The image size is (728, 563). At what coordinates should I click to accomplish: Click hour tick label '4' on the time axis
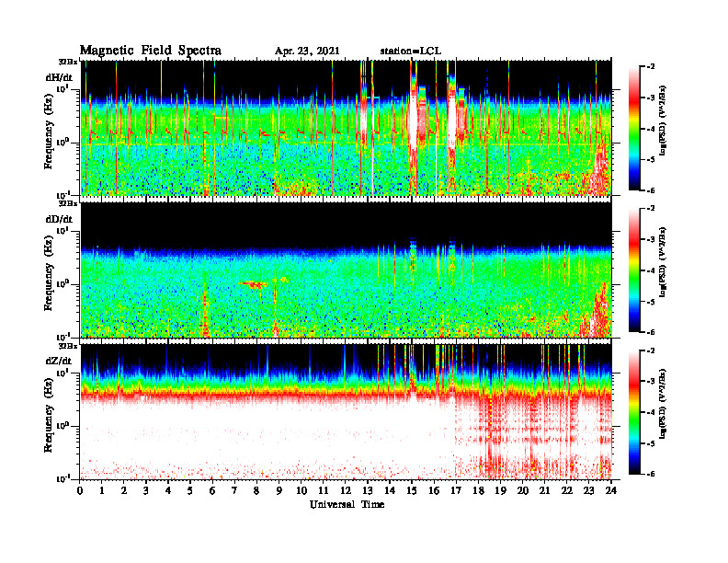click(x=168, y=490)
